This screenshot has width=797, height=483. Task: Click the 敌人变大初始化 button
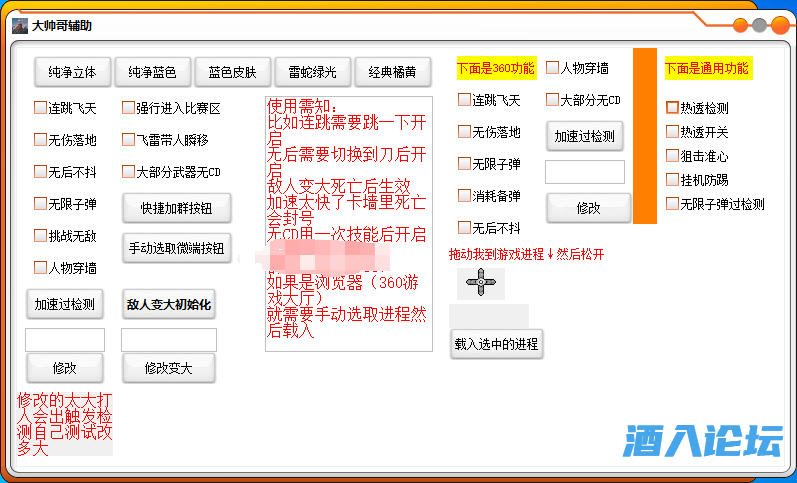tap(169, 304)
